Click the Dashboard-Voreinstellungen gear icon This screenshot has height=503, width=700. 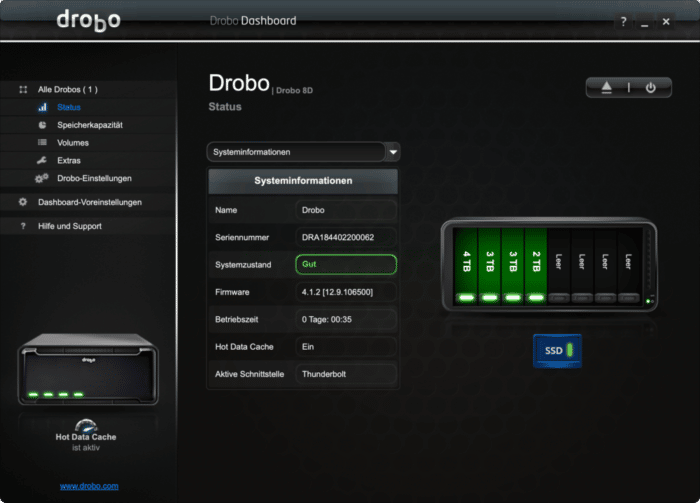point(23,202)
